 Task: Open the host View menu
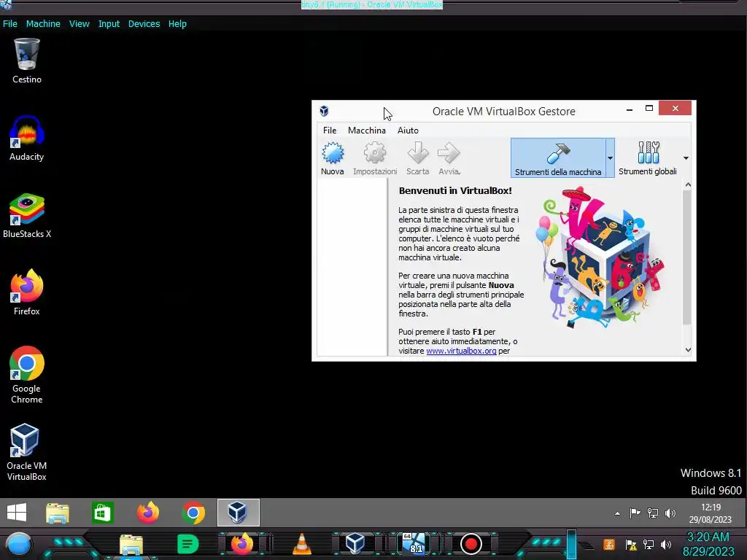point(79,24)
